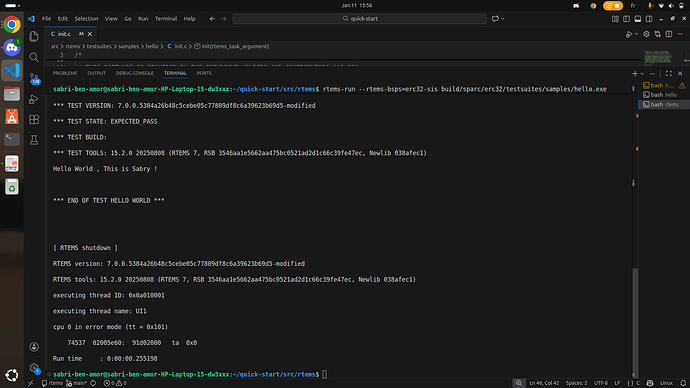Open the File menu
The width and height of the screenshot is (690, 388).
click(x=47, y=19)
